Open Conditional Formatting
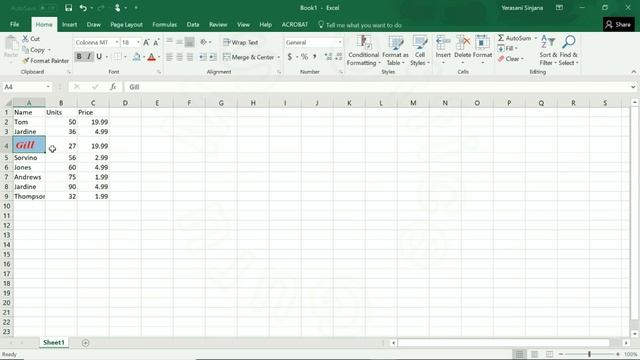640x360 pixels. pos(363,51)
